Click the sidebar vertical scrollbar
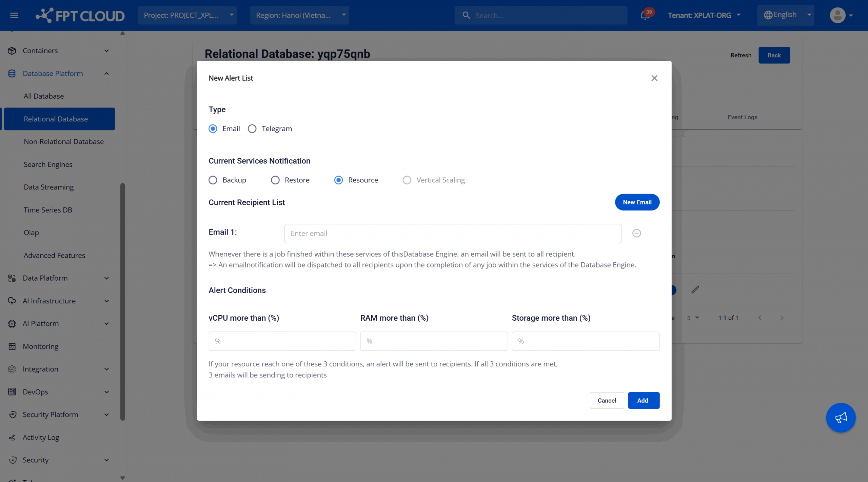 click(122, 302)
